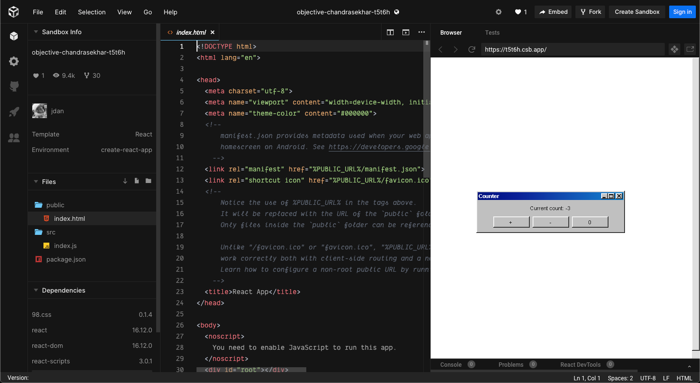Viewport: 700px width, 383px height.
Task: Close the index.html editor tab
Action: point(212,32)
